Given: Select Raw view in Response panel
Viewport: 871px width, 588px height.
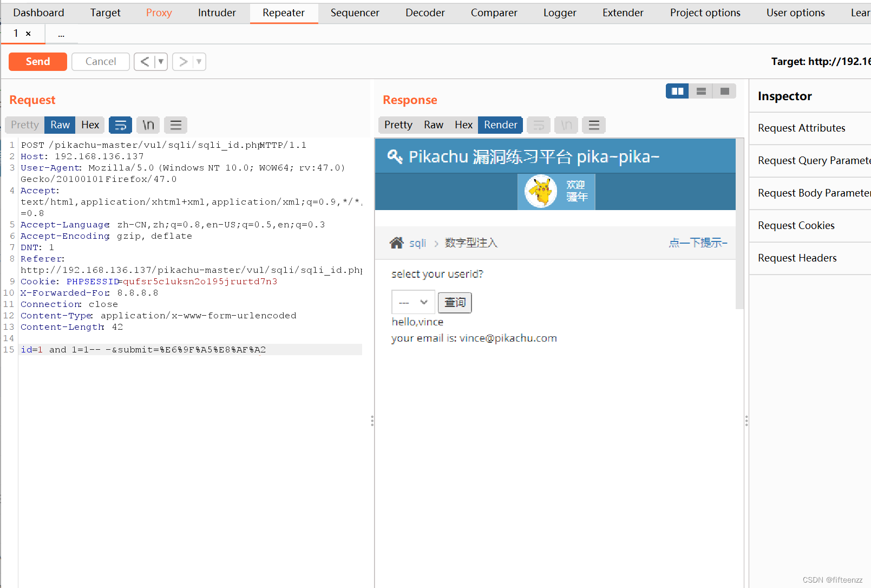Looking at the screenshot, I should pos(434,125).
